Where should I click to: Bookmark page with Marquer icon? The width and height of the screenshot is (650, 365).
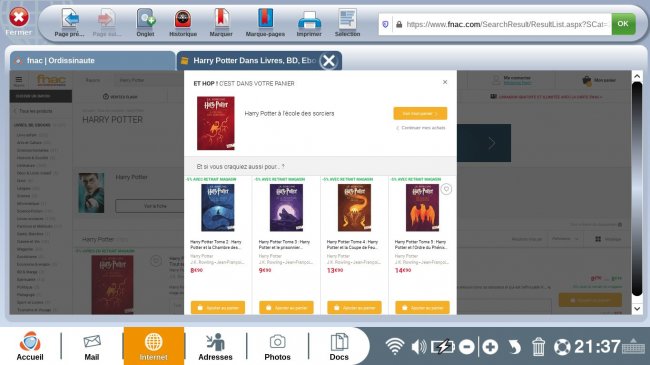click(221, 23)
